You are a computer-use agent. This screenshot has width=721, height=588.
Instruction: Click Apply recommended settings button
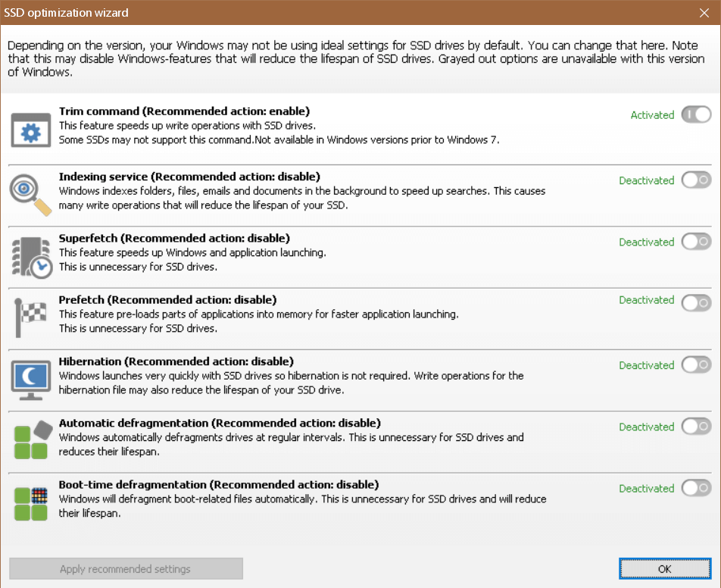click(x=126, y=569)
